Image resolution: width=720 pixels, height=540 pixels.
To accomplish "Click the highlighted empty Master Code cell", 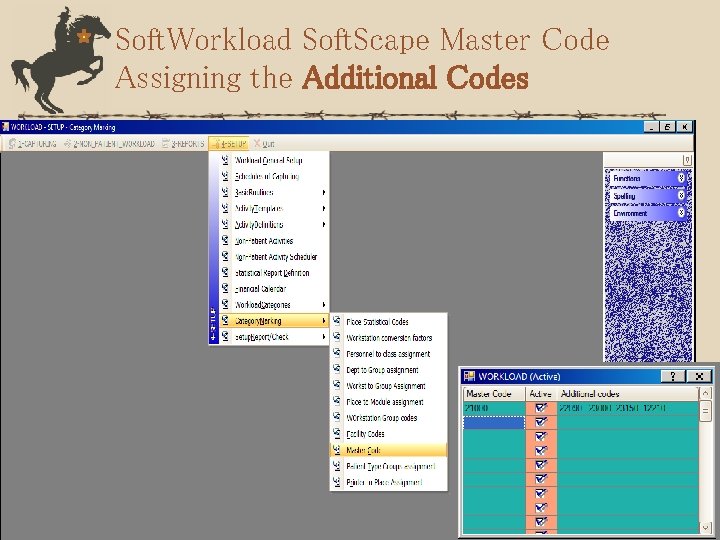I will [494, 422].
